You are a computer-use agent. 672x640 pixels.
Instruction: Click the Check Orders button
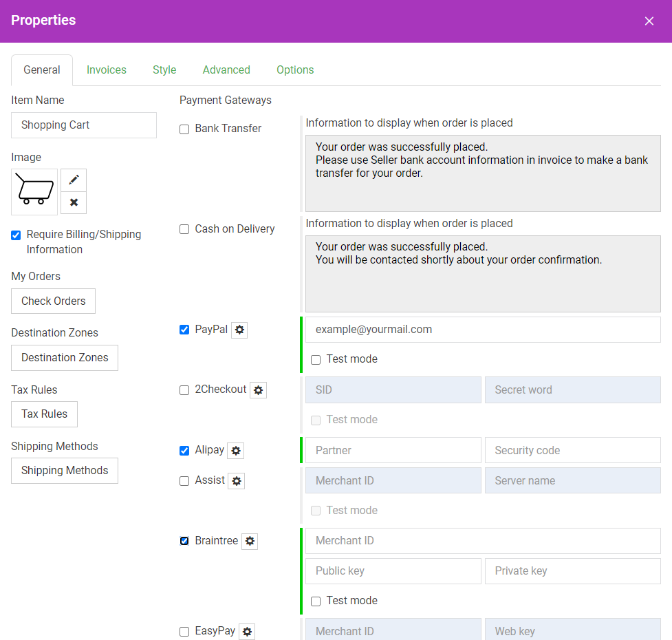tap(53, 301)
